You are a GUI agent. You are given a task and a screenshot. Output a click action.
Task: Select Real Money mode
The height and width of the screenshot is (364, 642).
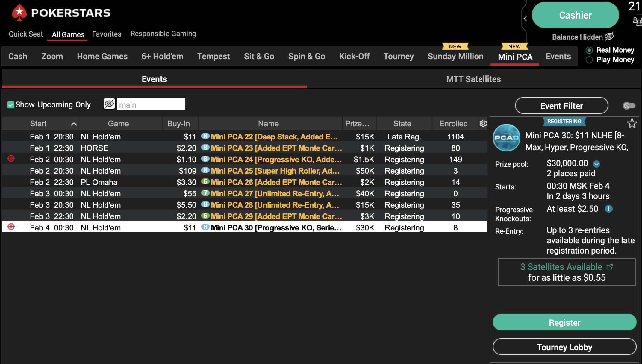point(589,50)
